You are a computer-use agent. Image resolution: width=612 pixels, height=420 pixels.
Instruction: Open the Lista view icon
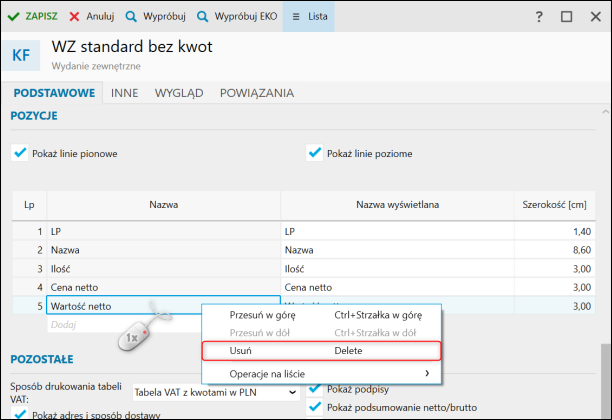[296, 17]
